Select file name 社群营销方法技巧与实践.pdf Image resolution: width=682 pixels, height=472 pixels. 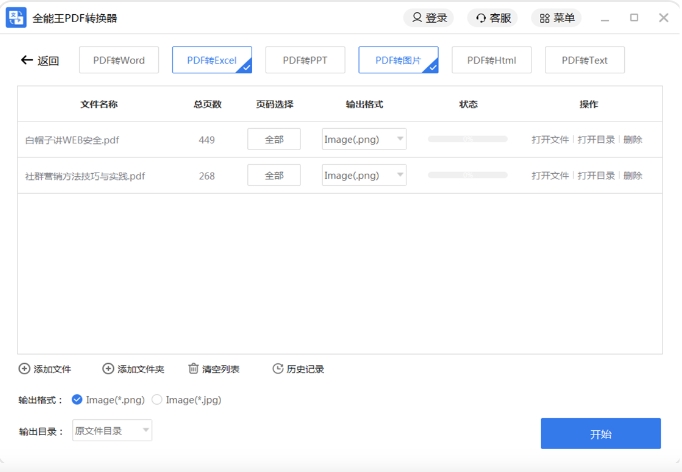click(x=85, y=176)
